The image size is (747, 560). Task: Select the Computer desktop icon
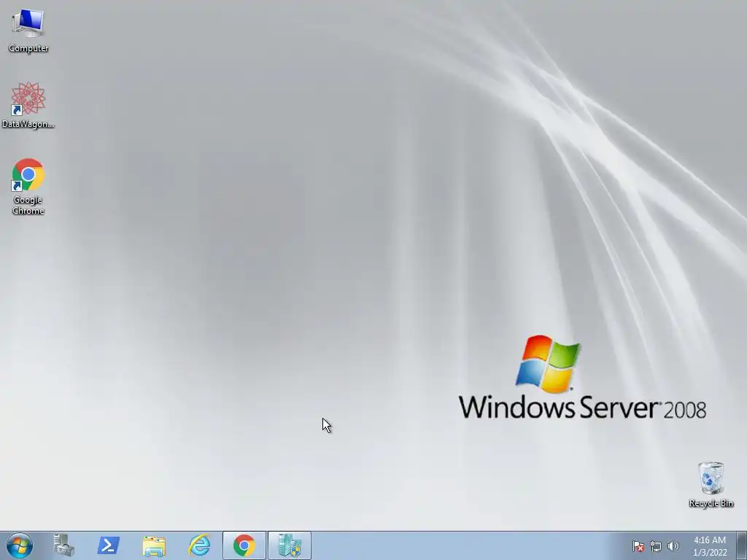click(28, 31)
